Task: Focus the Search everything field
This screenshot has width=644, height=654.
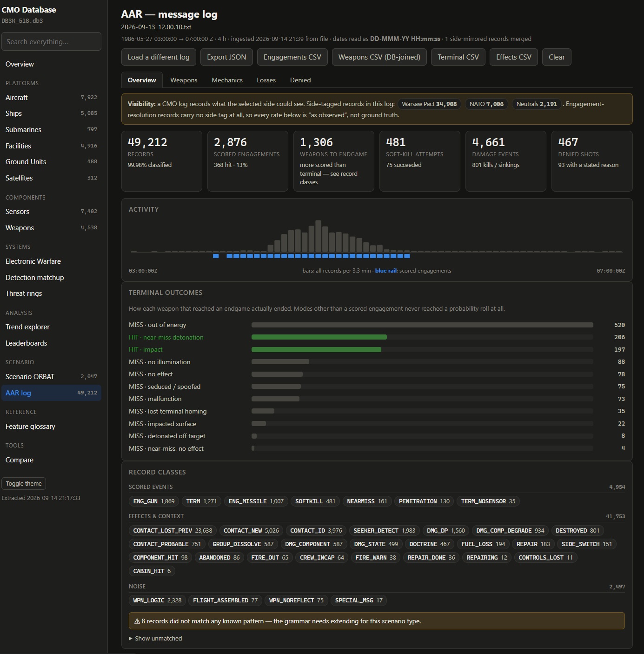Action: point(51,41)
